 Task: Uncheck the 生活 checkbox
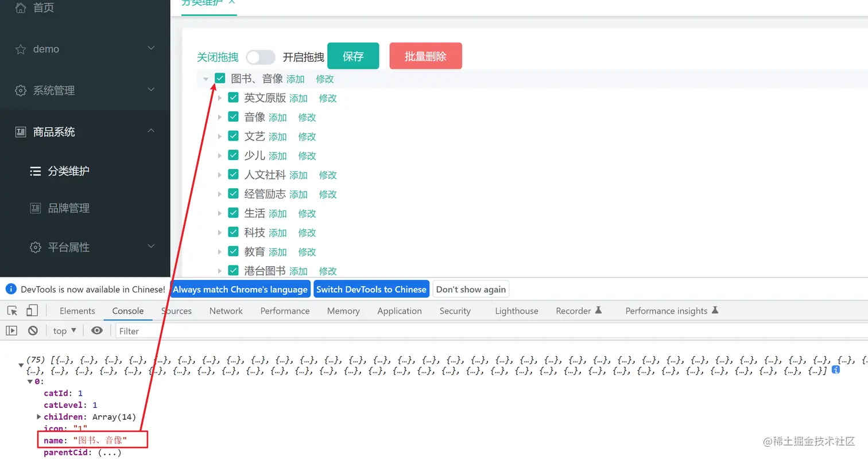click(233, 213)
